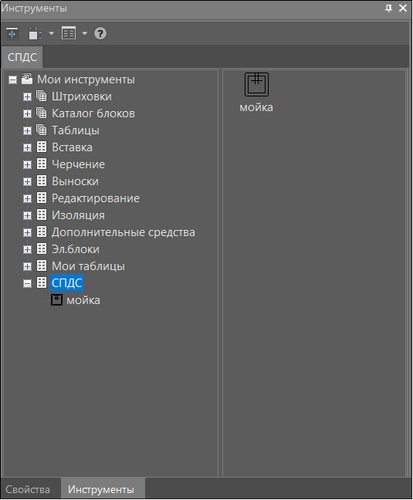This screenshot has width=413, height=500.
Task: Collapse the Мои инструменты root node
Action: 13,80
